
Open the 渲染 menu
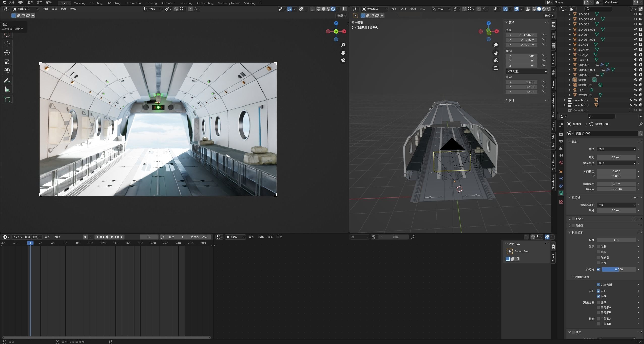coord(30,3)
